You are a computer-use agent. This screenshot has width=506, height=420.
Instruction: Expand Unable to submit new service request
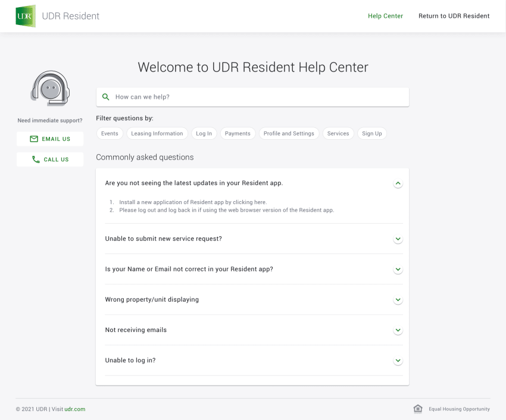click(398, 239)
